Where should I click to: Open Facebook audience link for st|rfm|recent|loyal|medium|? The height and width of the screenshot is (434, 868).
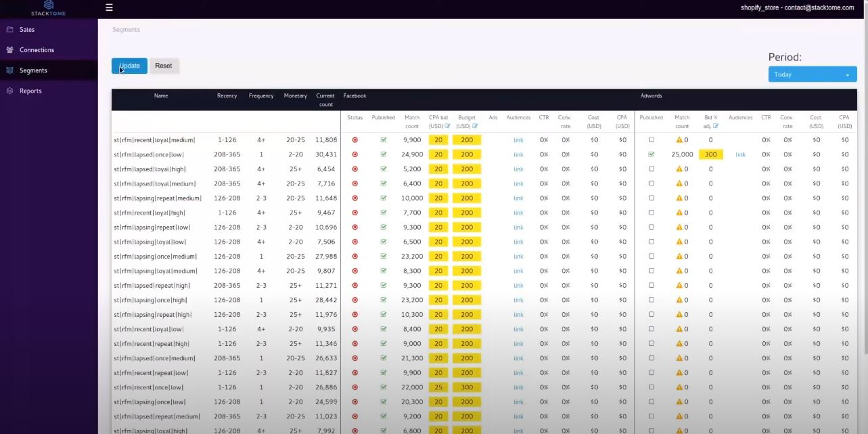[518, 140]
